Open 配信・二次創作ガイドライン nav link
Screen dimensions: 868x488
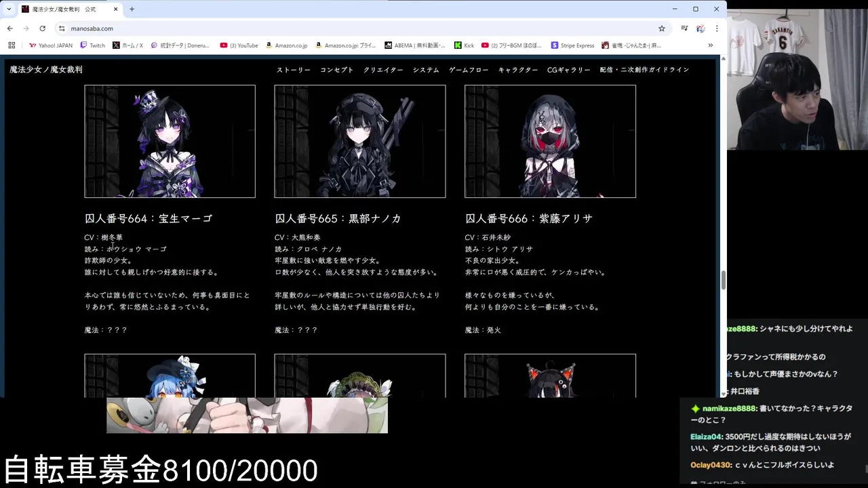pos(644,70)
